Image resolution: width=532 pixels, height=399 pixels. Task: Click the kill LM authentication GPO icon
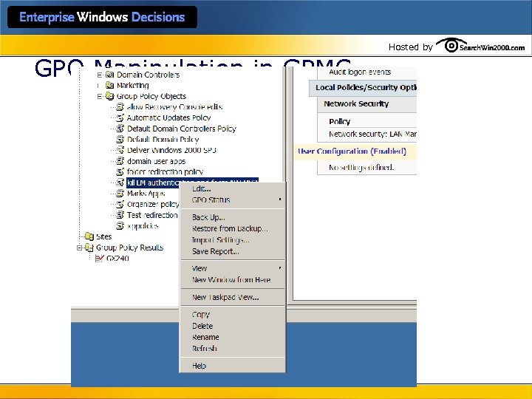120,183
